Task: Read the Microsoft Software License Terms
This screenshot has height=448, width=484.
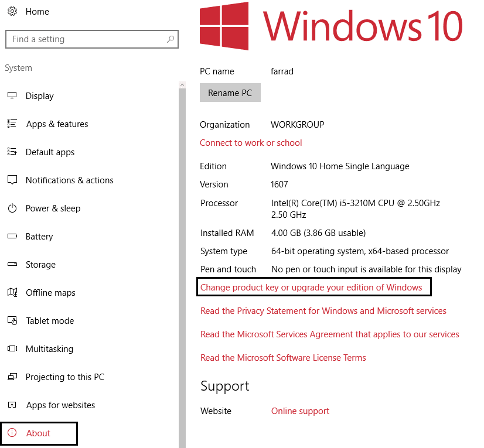Action: pyautogui.click(x=283, y=357)
